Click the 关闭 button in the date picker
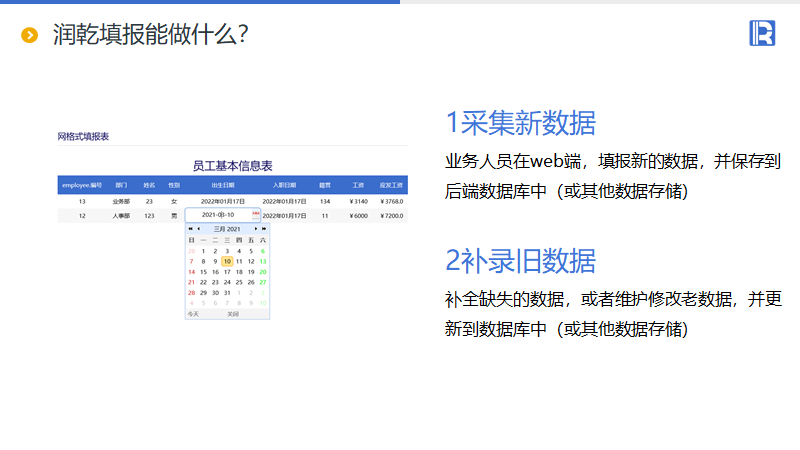800x450 pixels. (x=233, y=314)
